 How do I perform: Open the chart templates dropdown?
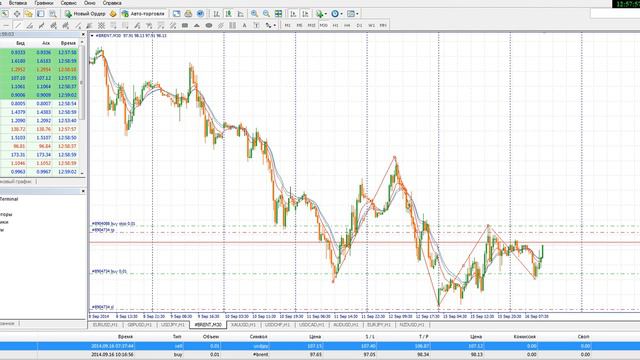pyautogui.click(x=353, y=13)
